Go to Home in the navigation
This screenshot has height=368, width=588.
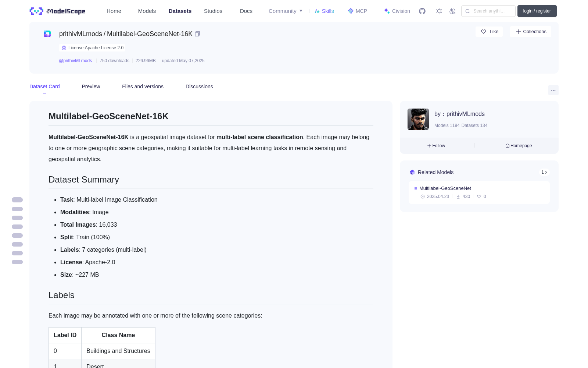click(114, 11)
